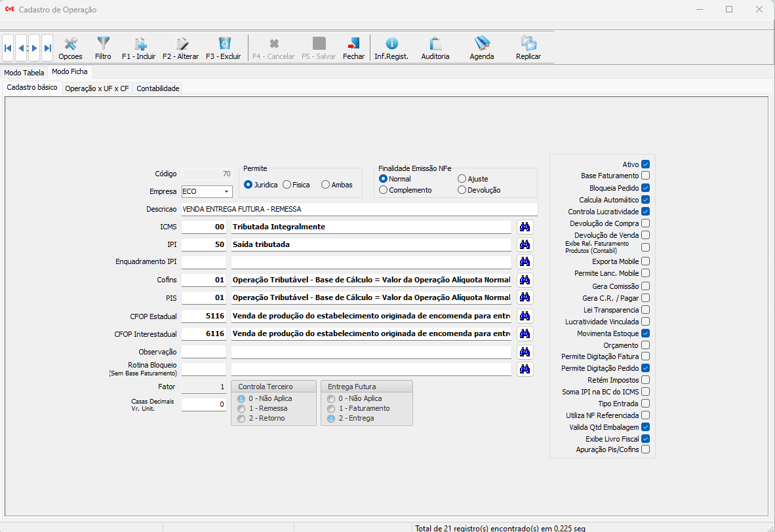Switch to Modo Tabela tab

(24, 73)
